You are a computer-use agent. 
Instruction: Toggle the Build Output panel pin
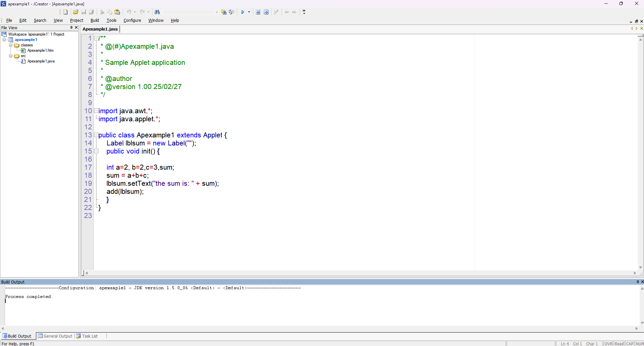pos(638,282)
